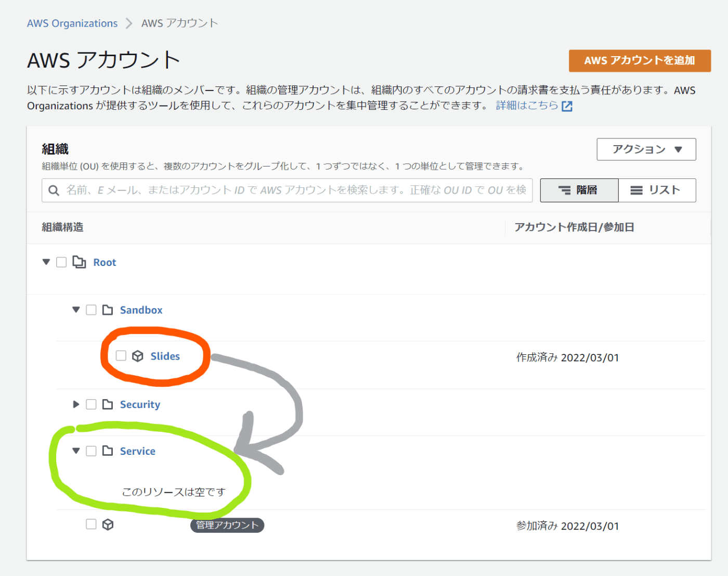This screenshot has width=728, height=576.
Task: Click the アカウント作成日/参加日 column header
Action: point(574,227)
